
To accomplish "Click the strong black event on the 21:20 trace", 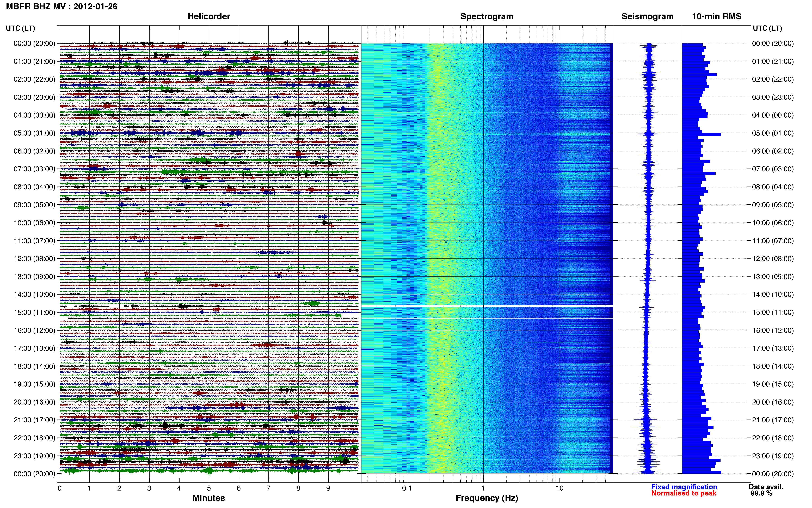I will click(165, 426).
